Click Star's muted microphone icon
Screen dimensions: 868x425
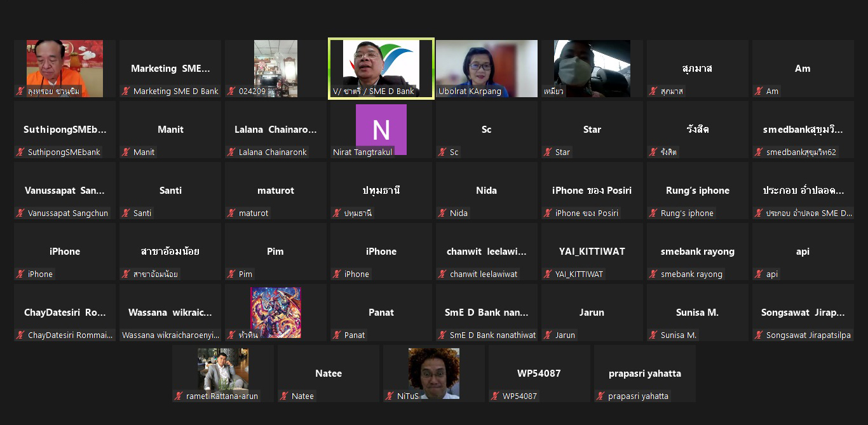548,152
